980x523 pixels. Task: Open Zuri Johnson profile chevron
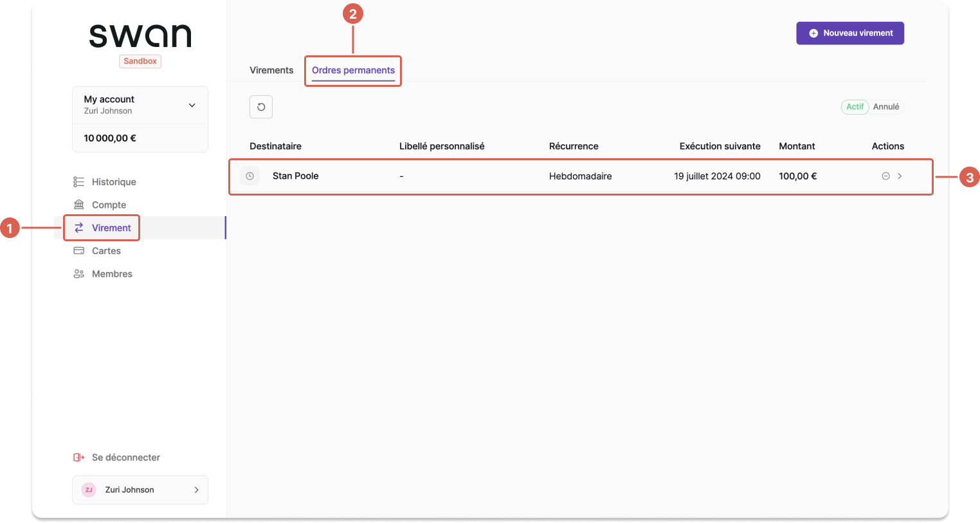click(197, 490)
